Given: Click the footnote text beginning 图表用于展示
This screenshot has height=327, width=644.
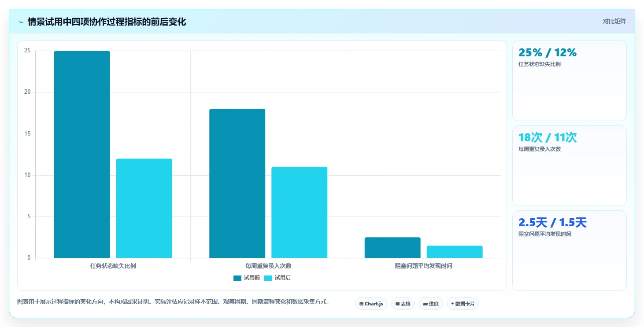Looking at the screenshot, I should tap(174, 302).
